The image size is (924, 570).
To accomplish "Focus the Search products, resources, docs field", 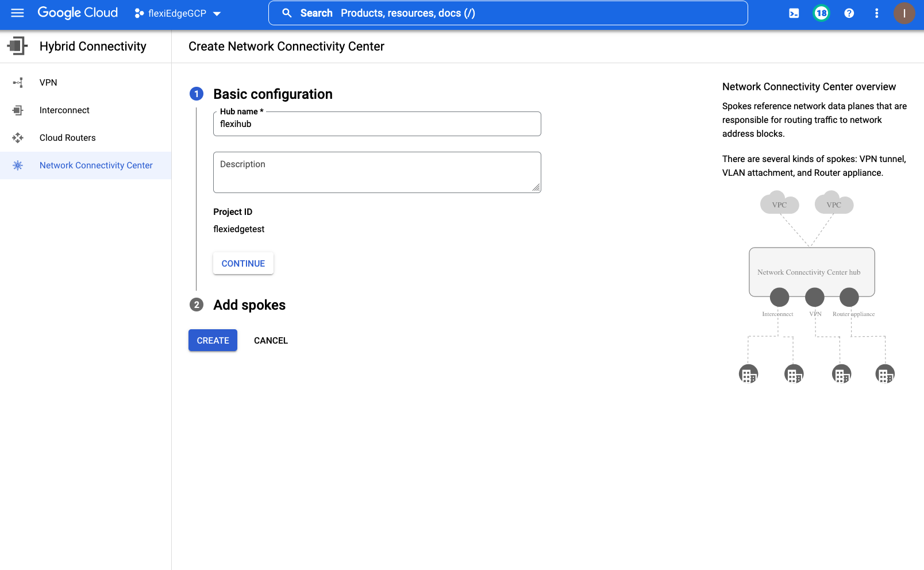I will point(508,13).
